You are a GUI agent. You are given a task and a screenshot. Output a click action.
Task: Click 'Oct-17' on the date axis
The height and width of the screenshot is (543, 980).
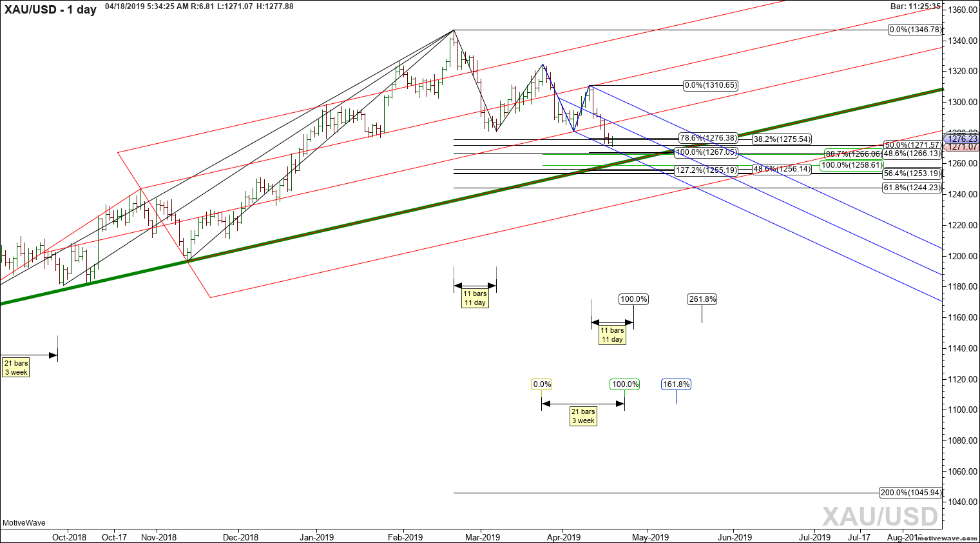click(x=115, y=537)
